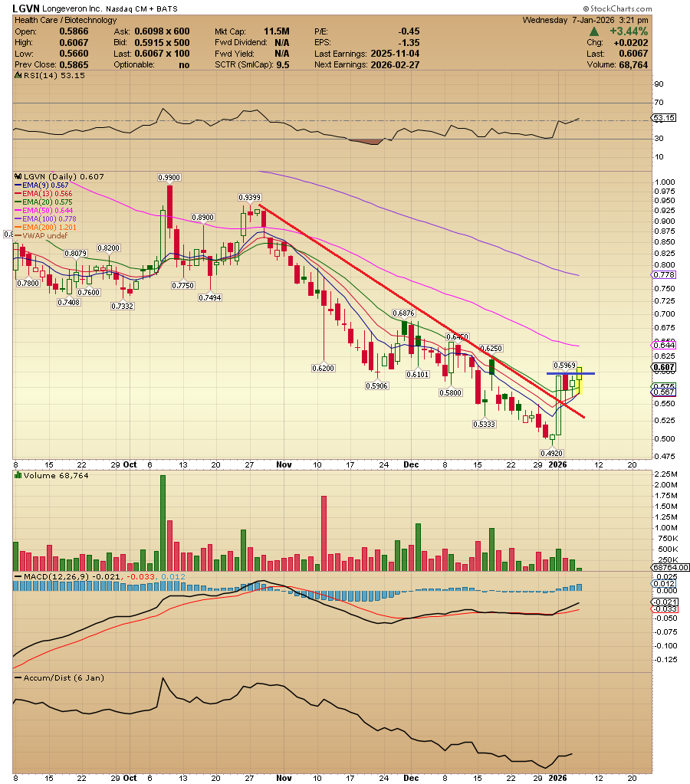Click the 0.644 EMA axis tag
Viewport: 690px width, 784px height.
coord(665,345)
